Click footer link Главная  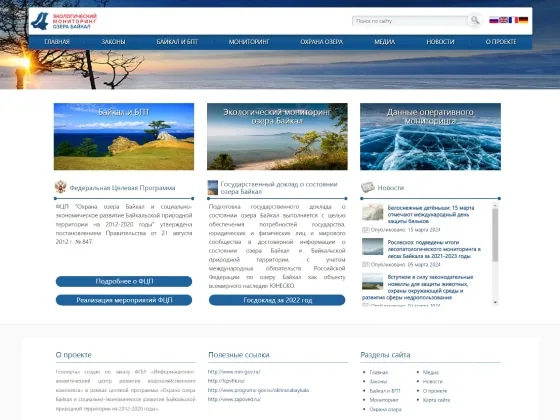[379, 372]
